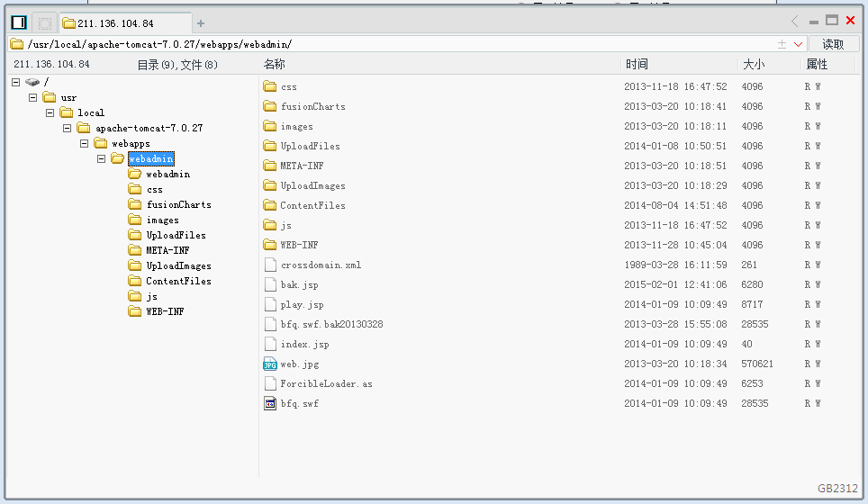Click index.jsp file icon
Viewport: 868px width, 504px height.
pyautogui.click(x=270, y=344)
